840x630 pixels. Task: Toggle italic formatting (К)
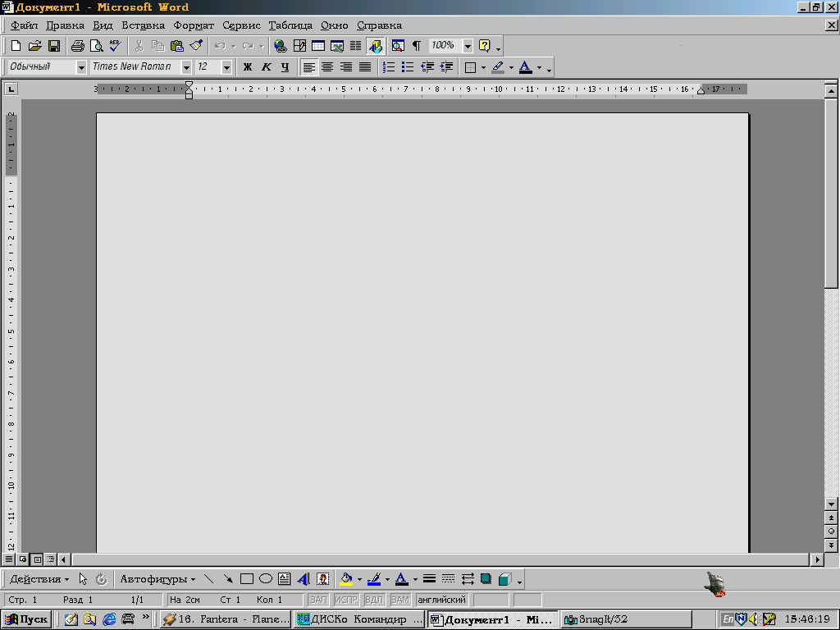point(267,67)
